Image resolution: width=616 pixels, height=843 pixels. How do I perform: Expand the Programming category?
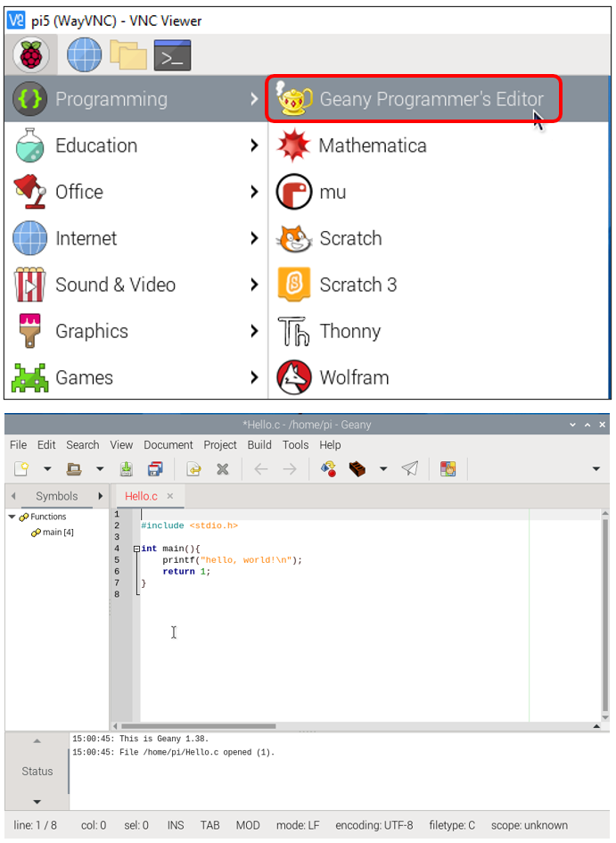pyautogui.click(x=136, y=99)
